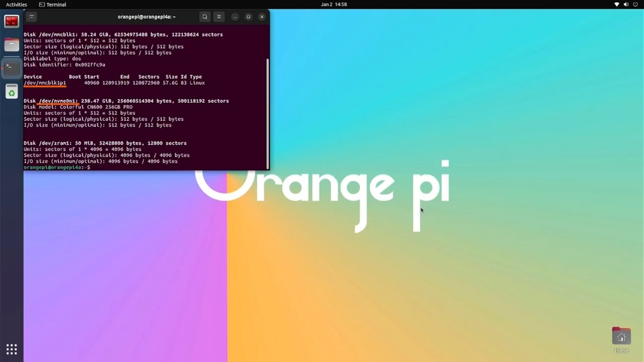Click the 40960 Start value

point(91,83)
